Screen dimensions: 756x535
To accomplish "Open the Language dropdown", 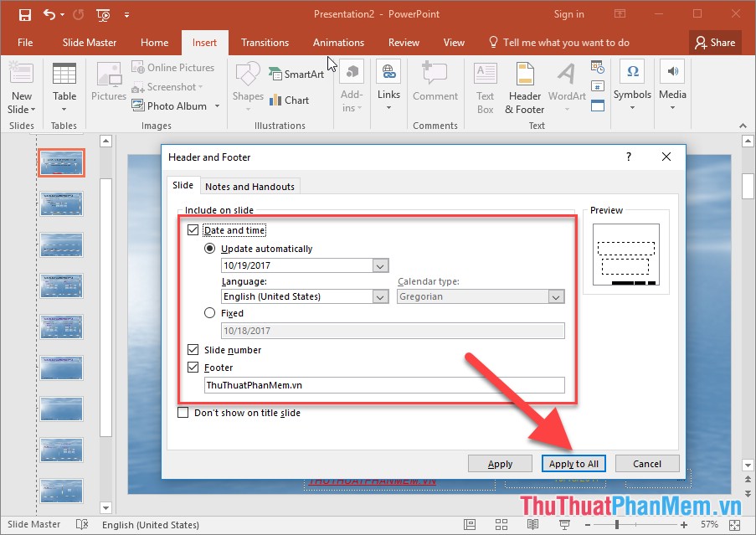I will tap(381, 296).
